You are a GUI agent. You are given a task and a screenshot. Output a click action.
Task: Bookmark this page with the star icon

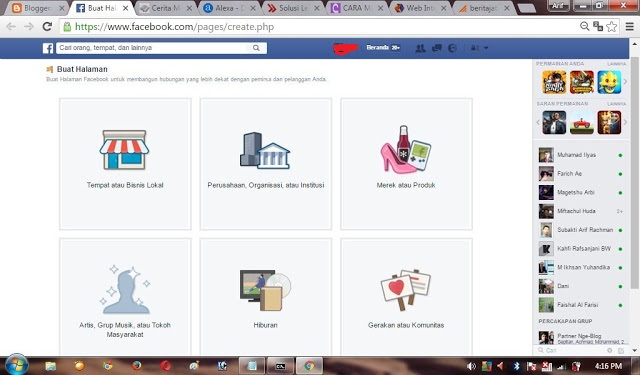tap(611, 27)
